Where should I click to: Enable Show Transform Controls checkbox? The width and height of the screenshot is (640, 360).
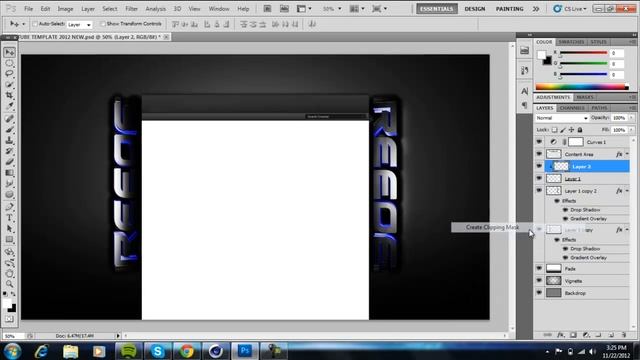tap(103, 24)
